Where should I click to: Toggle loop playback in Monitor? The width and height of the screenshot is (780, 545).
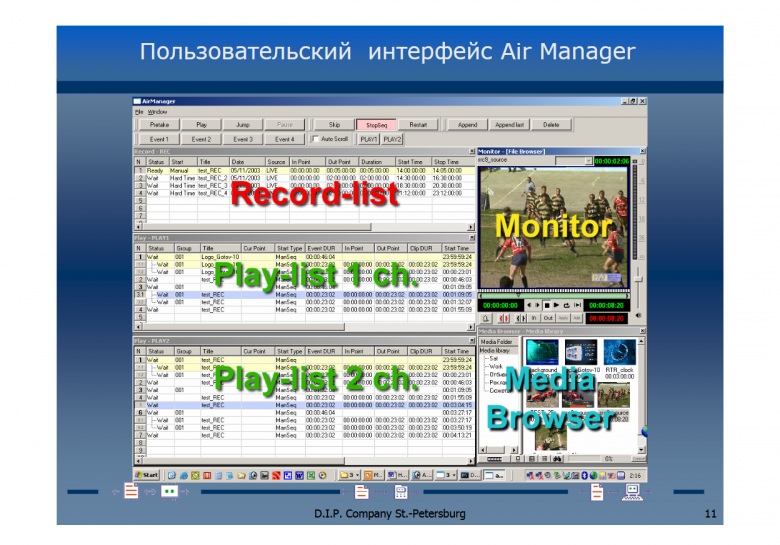(x=567, y=305)
